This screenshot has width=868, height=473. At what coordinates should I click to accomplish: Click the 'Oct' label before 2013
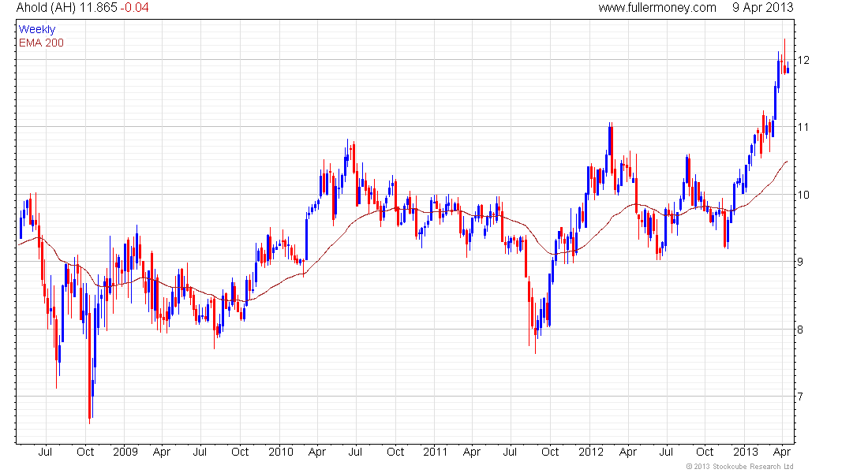[x=705, y=452]
